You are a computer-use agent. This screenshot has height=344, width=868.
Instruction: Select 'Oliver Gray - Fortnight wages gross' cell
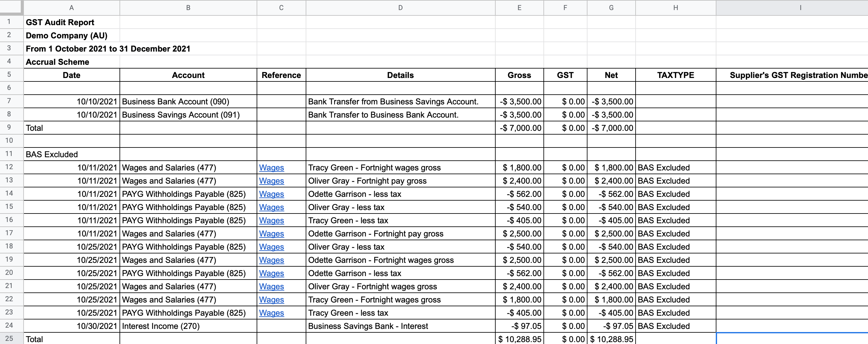pyautogui.click(x=400, y=286)
